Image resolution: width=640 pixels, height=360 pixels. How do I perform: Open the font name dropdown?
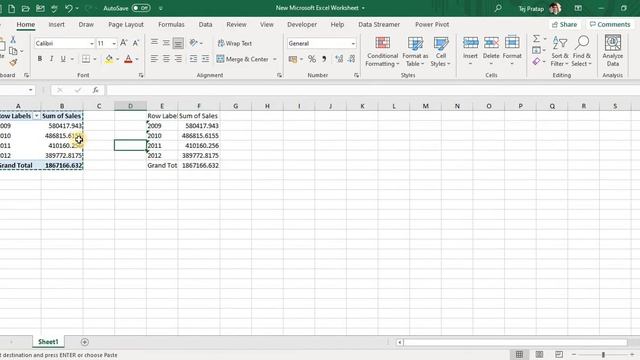92,43
